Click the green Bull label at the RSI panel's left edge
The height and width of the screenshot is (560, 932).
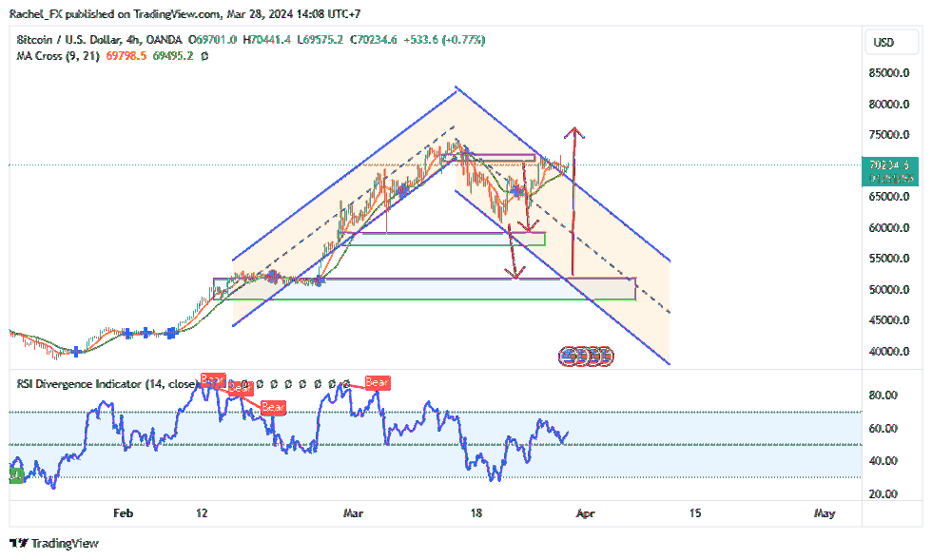[x=15, y=475]
